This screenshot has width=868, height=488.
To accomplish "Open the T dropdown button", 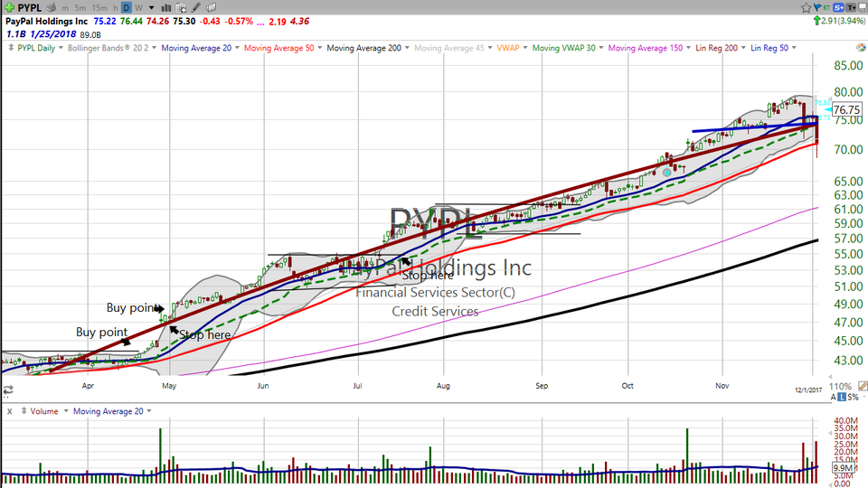I will point(851,7).
